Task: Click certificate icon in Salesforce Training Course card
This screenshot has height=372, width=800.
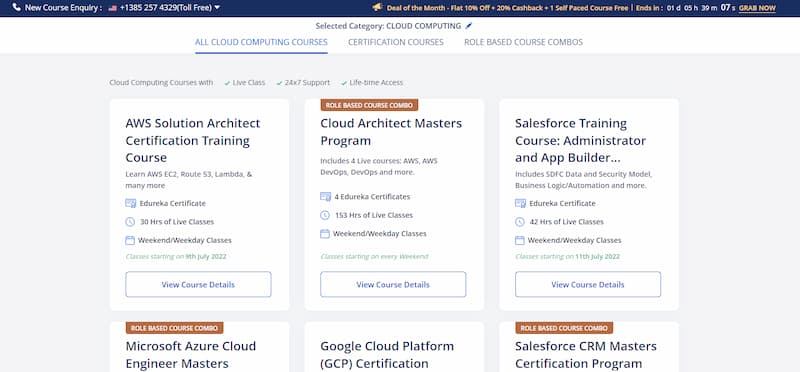Action: pos(520,203)
